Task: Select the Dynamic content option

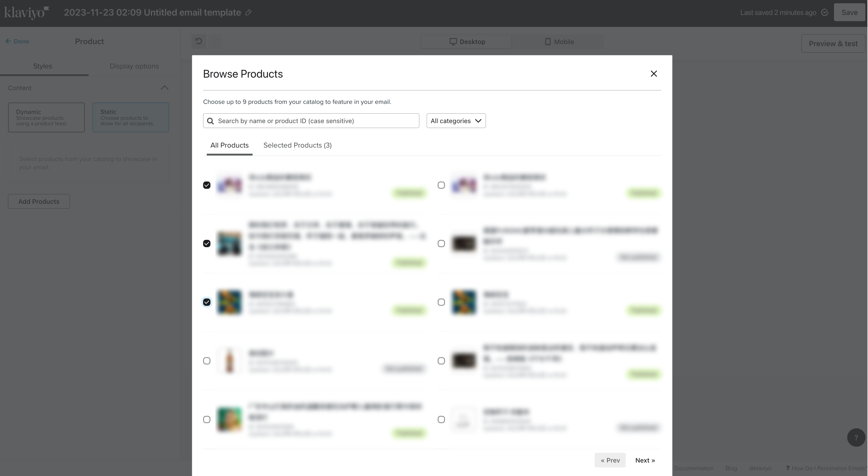Action: pyautogui.click(x=46, y=117)
